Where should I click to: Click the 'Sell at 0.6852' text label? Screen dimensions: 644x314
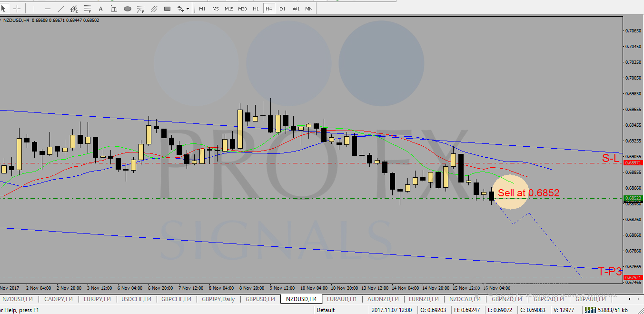pos(528,193)
